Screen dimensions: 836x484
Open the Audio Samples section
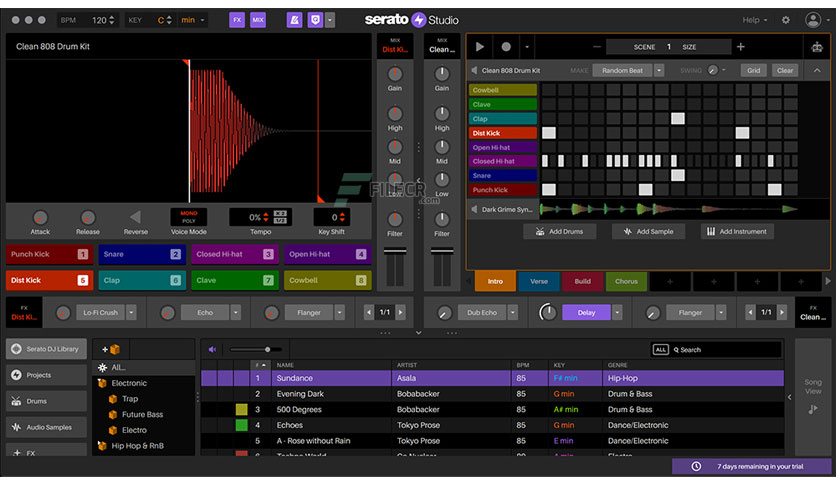tap(46, 427)
